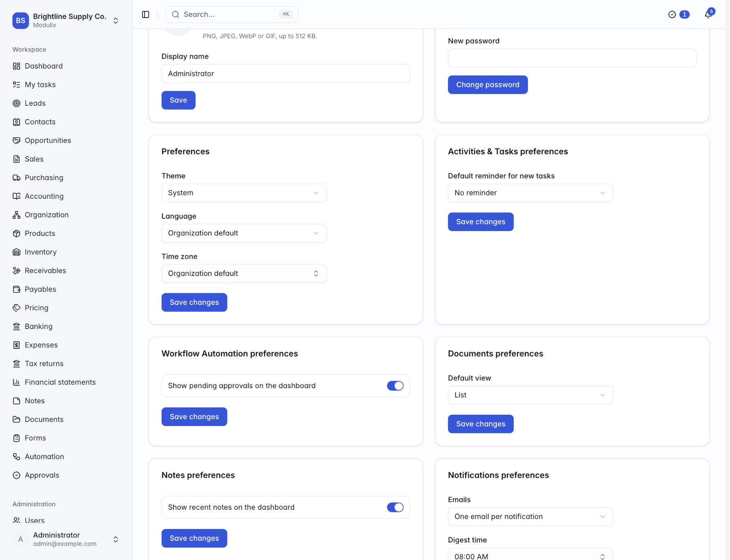The image size is (730, 560).
Task: Click the Pricing tag icon
Action: [x=16, y=308]
